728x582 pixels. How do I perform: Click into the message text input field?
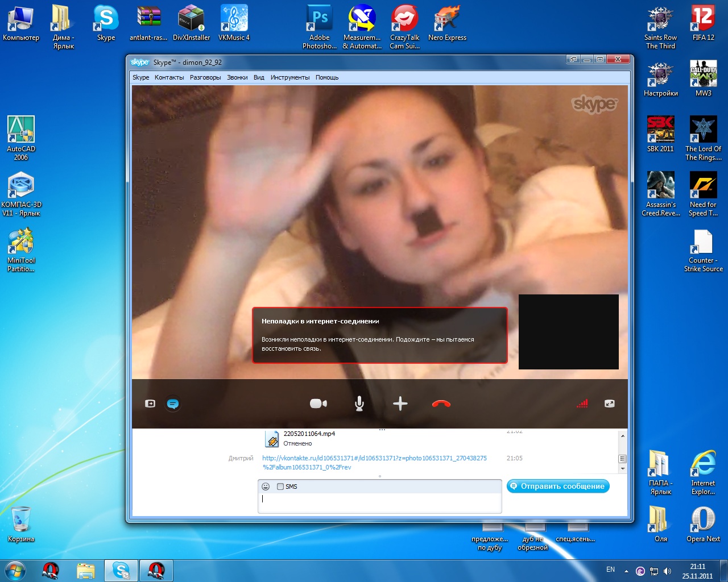tap(379, 502)
